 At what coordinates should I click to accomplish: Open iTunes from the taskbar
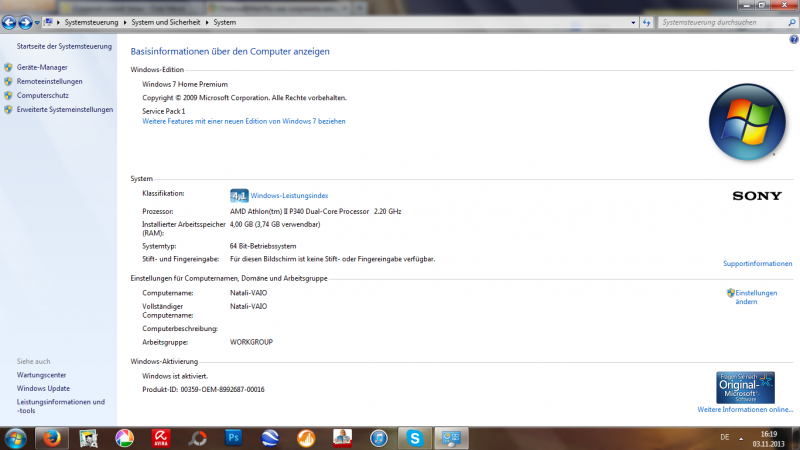(x=379, y=438)
